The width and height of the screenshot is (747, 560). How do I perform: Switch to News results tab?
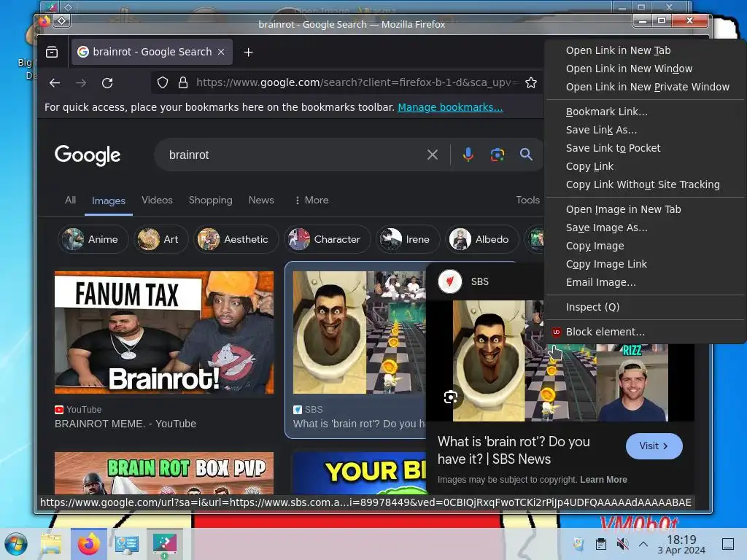pos(261,200)
